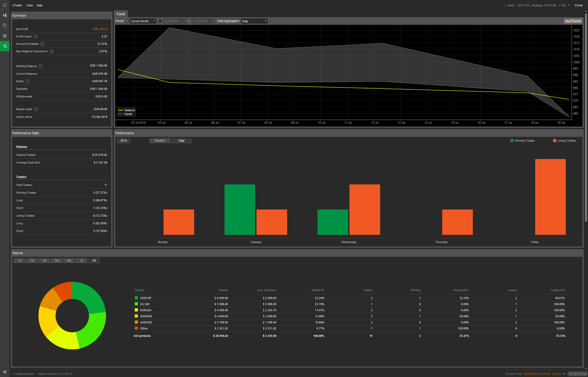The image size is (588, 377).
Task: Click the green connection checkmark icon
Action: click(x=505, y=6)
